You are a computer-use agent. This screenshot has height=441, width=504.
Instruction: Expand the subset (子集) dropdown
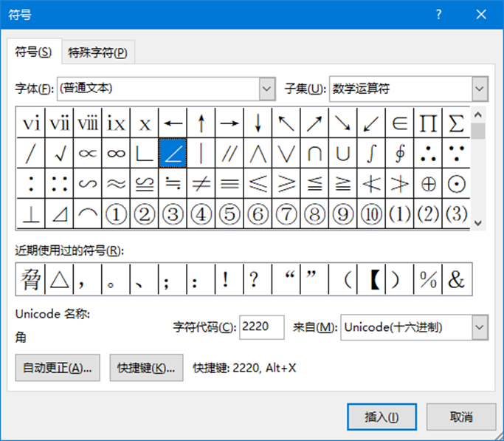point(480,89)
